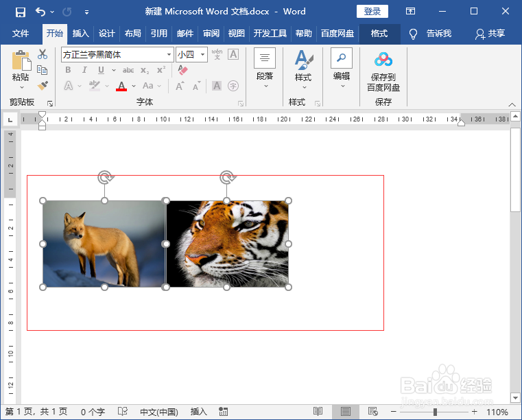Click the macro recording status icon

224,412
